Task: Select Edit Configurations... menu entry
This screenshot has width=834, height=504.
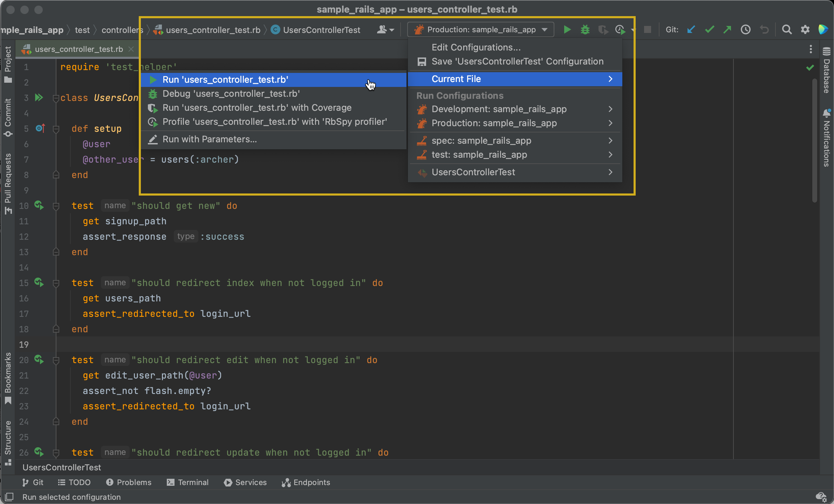Action: [515, 47]
